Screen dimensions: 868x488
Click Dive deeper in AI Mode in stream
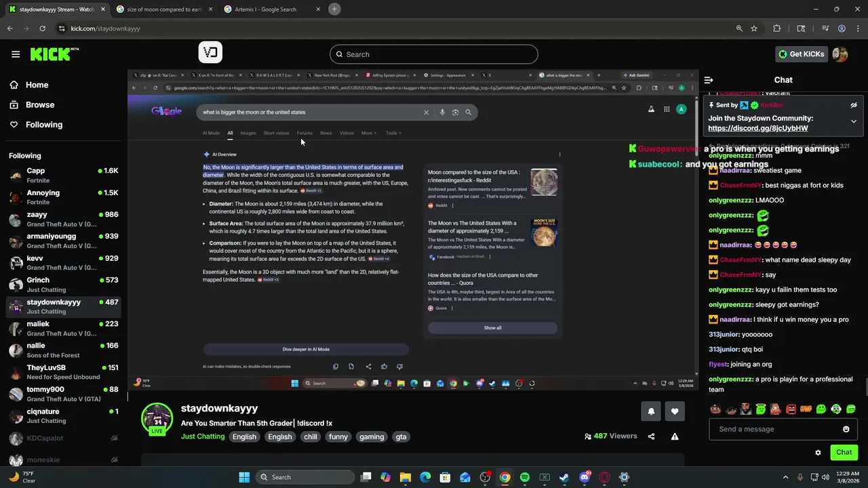[306, 349]
